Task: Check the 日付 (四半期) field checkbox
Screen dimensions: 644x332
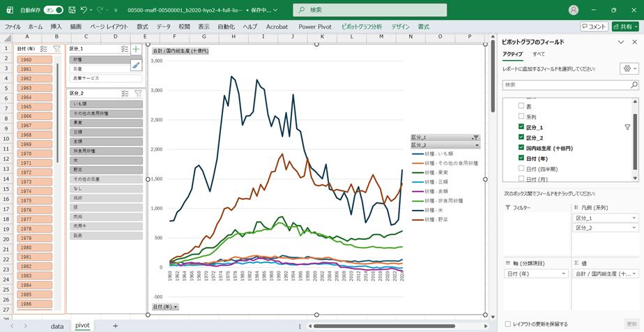Action: (521, 169)
